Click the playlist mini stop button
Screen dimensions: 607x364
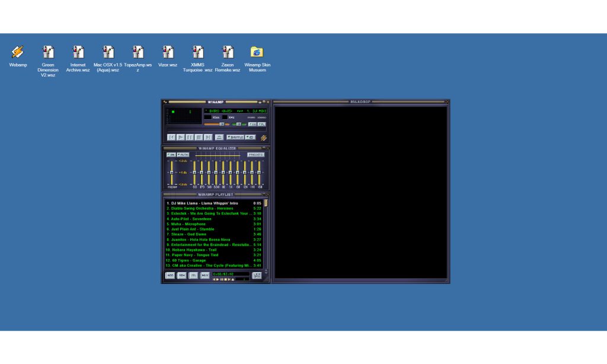[x=226, y=280]
